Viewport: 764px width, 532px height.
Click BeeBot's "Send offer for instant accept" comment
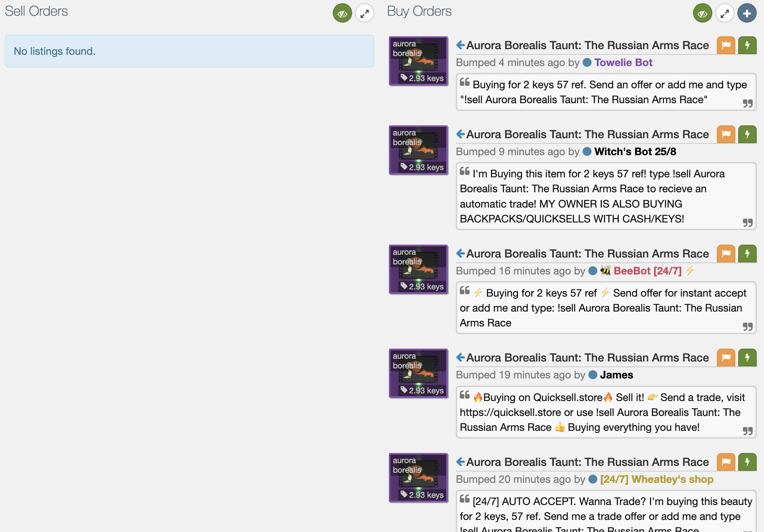click(x=606, y=308)
